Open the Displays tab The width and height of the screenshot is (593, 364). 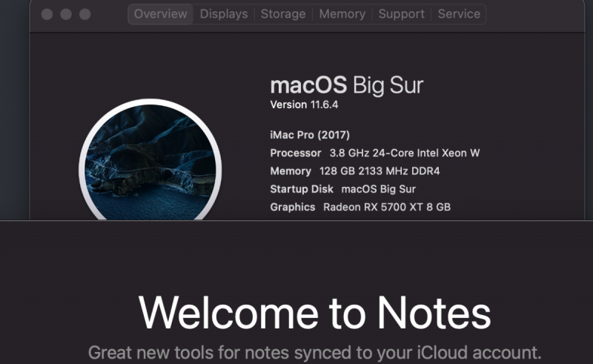click(x=224, y=14)
